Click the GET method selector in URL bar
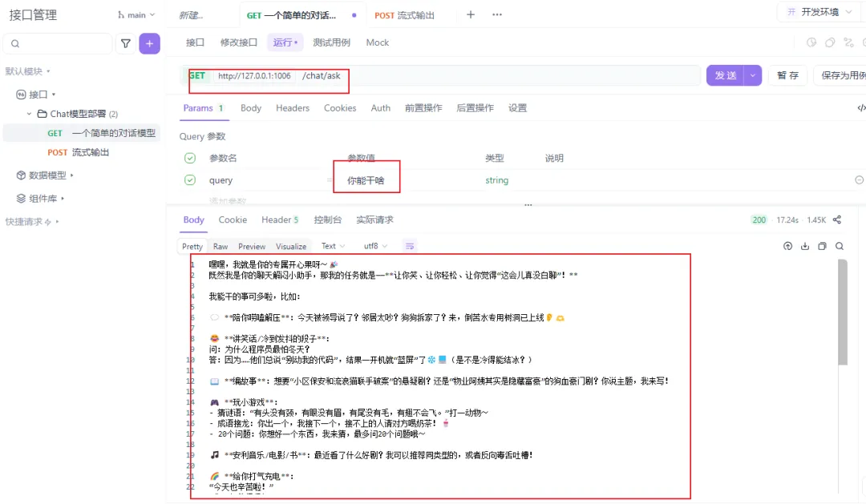 pos(197,75)
